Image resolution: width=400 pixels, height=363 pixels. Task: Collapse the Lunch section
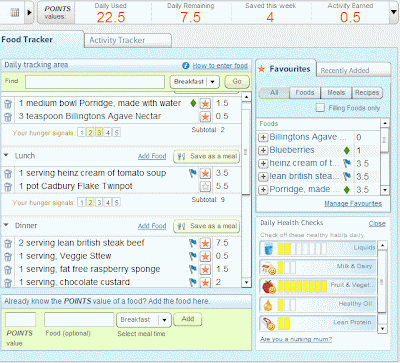click(x=6, y=155)
